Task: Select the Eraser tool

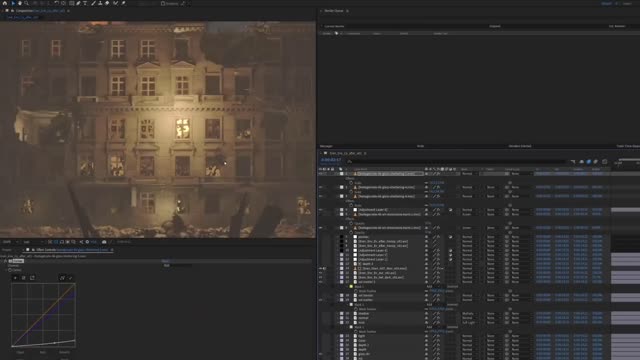Action: click(107, 3)
